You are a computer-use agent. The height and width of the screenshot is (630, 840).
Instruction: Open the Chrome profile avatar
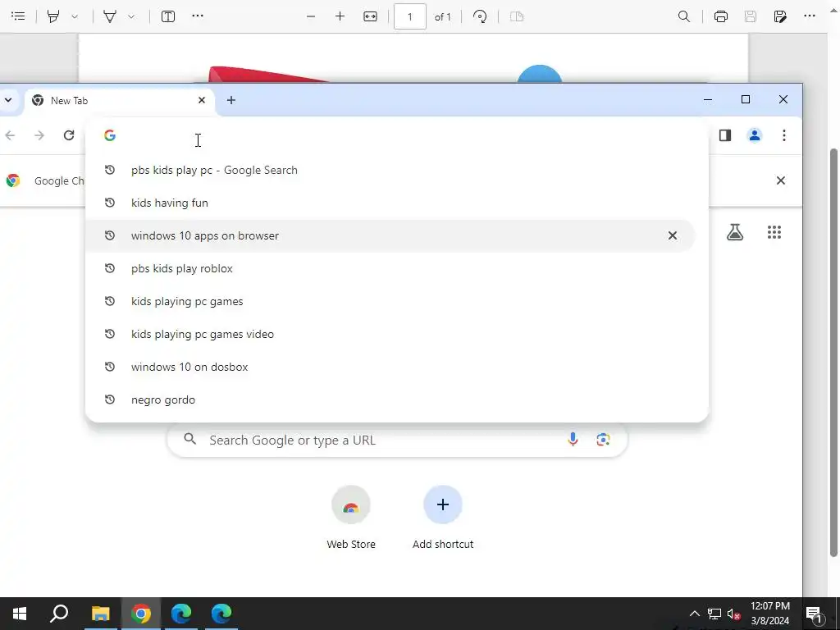(755, 135)
